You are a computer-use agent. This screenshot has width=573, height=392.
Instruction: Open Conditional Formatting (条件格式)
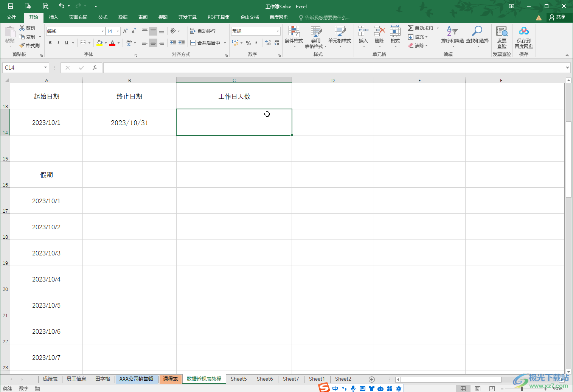[294, 37]
